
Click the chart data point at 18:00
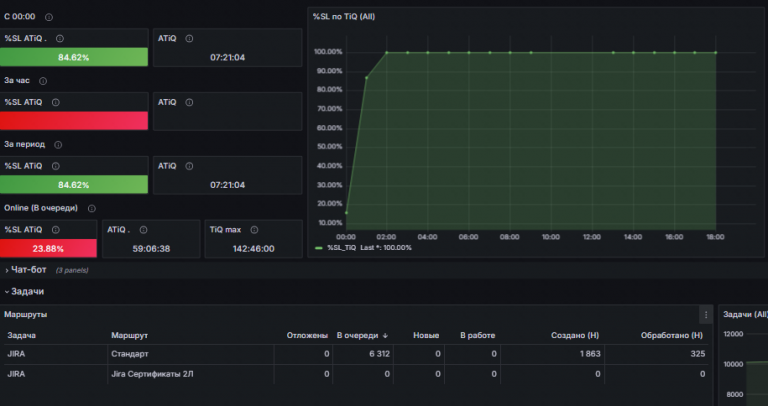point(716,52)
